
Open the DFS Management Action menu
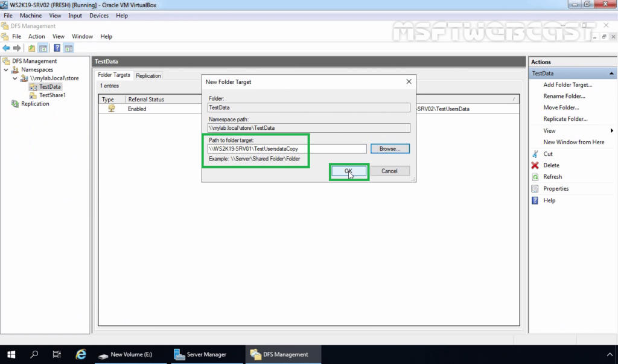click(x=36, y=36)
